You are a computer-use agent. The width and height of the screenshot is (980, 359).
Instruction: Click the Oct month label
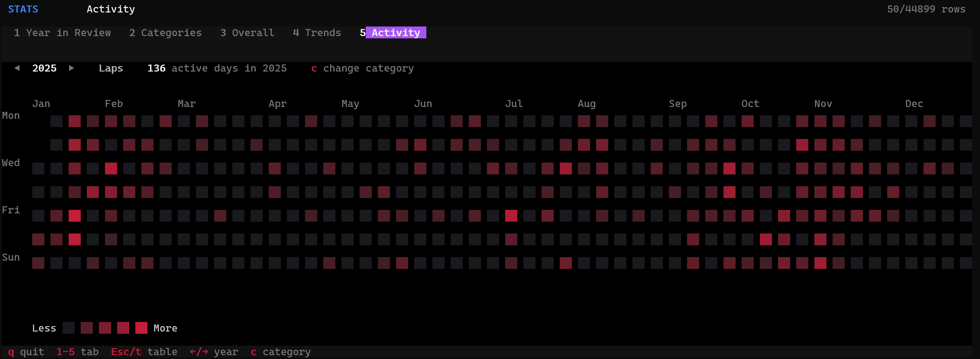[x=751, y=104]
